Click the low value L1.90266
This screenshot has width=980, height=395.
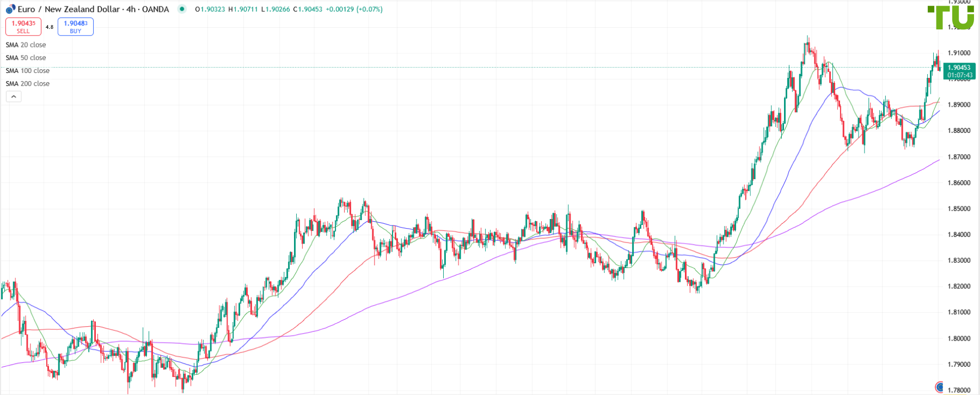(x=275, y=9)
